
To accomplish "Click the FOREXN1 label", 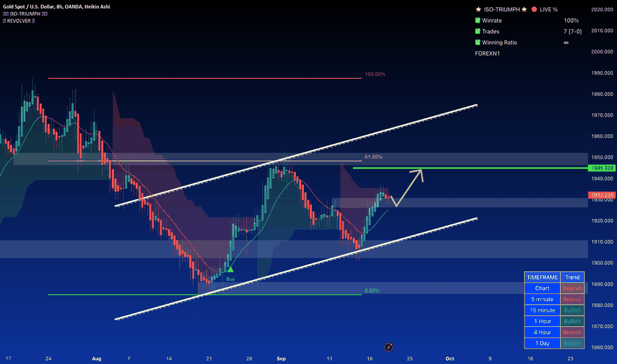I will click(487, 54).
